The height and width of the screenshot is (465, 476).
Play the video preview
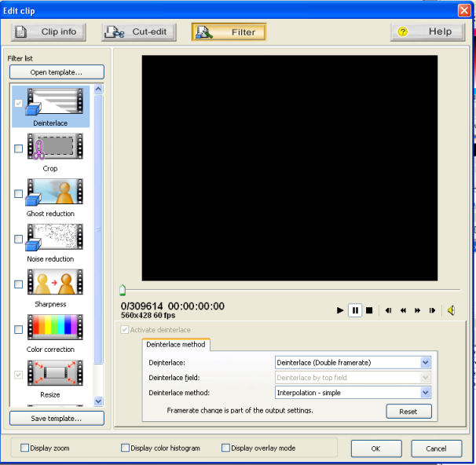pyautogui.click(x=340, y=310)
